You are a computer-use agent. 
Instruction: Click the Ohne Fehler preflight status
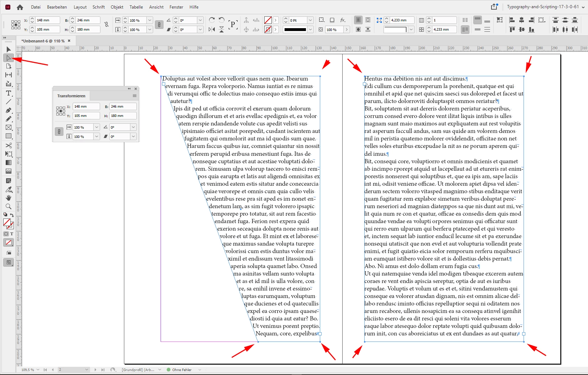(x=182, y=370)
